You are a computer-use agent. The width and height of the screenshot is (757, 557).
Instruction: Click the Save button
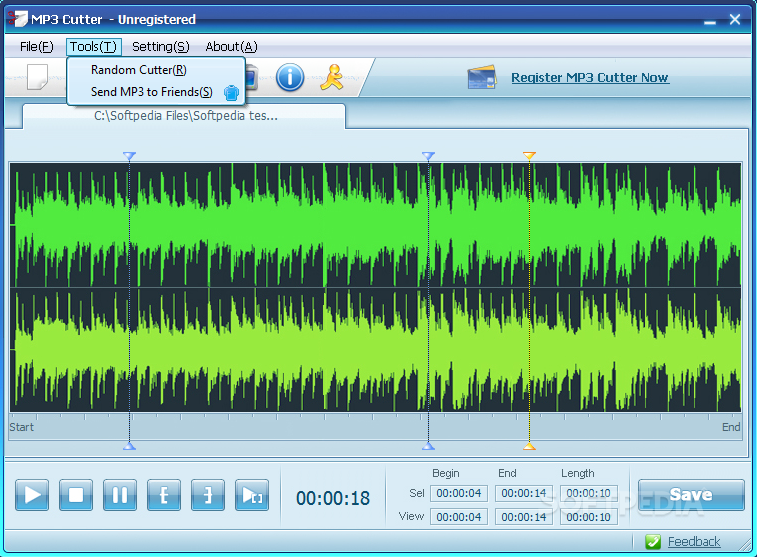691,495
